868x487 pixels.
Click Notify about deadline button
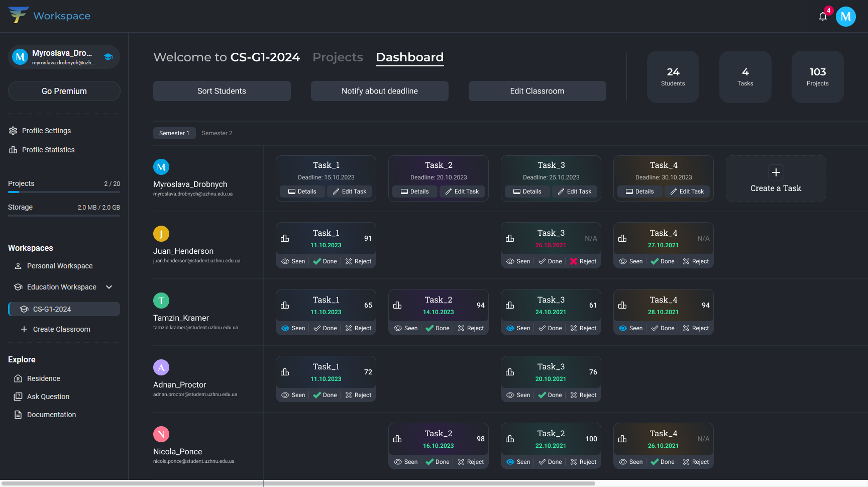point(379,91)
